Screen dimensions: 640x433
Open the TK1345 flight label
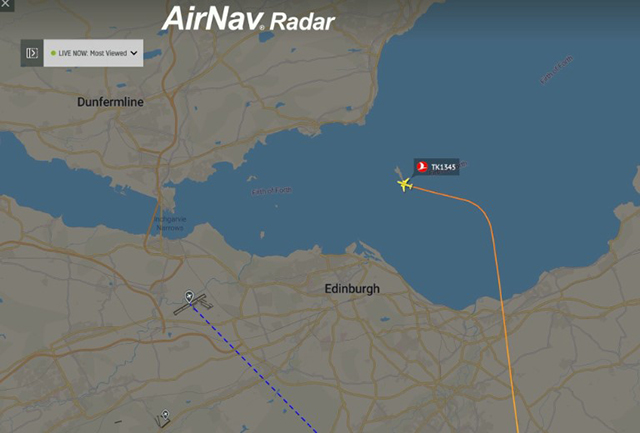point(436,167)
